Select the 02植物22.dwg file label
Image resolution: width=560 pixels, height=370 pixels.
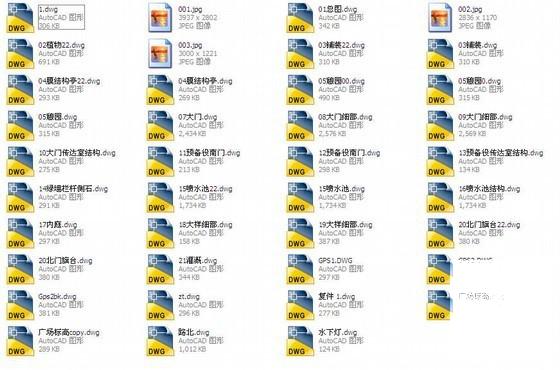click(x=61, y=45)
